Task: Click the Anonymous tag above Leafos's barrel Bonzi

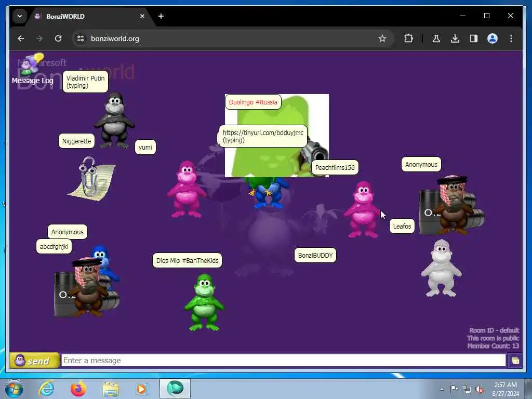Action: tap(421, 165)
